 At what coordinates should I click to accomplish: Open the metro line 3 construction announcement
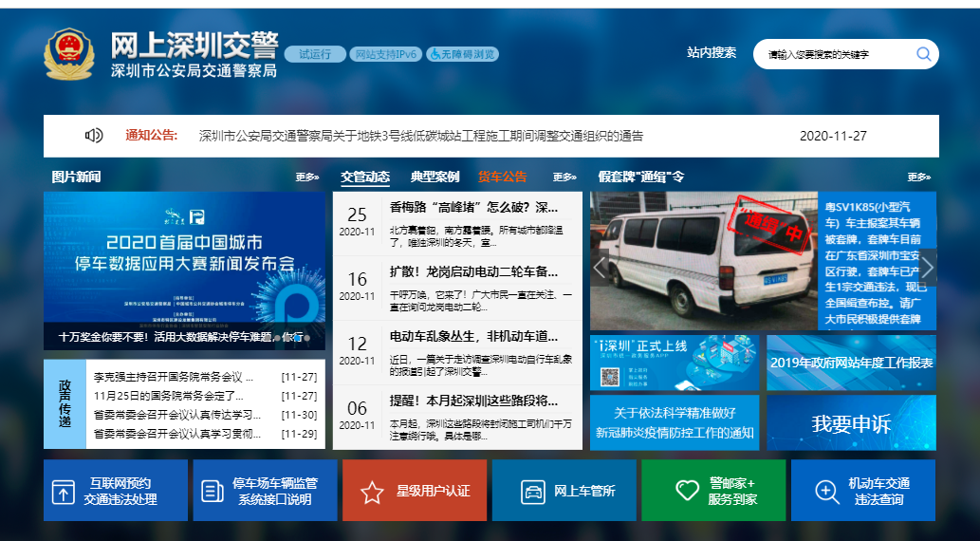pyautogui.click(x=420, y=136)
